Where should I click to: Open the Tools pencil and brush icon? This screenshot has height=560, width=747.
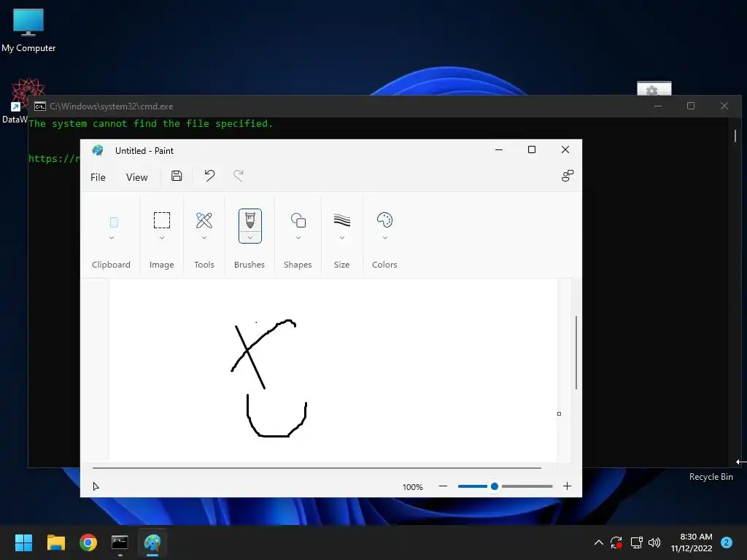(x=204, y=220)
